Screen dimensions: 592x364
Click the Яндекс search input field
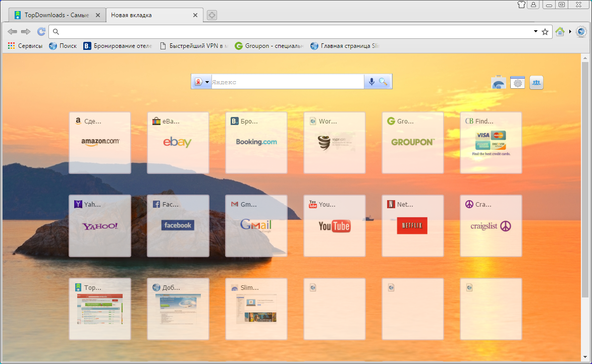[x=288, y=82]
